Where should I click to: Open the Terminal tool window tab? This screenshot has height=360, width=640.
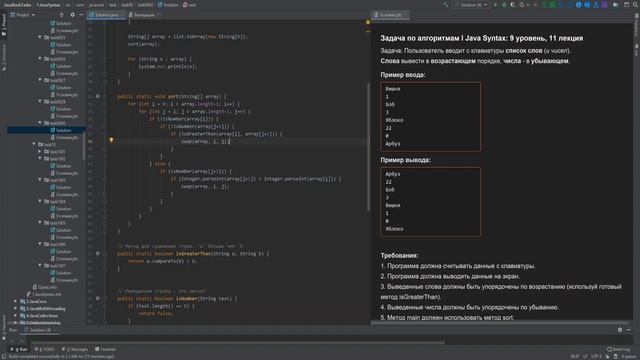105,349
